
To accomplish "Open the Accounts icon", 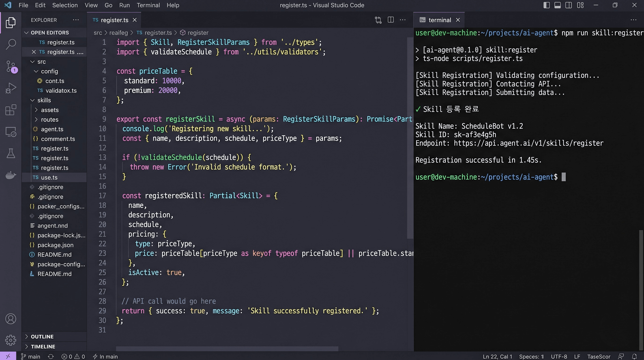I will coord(11,319).
